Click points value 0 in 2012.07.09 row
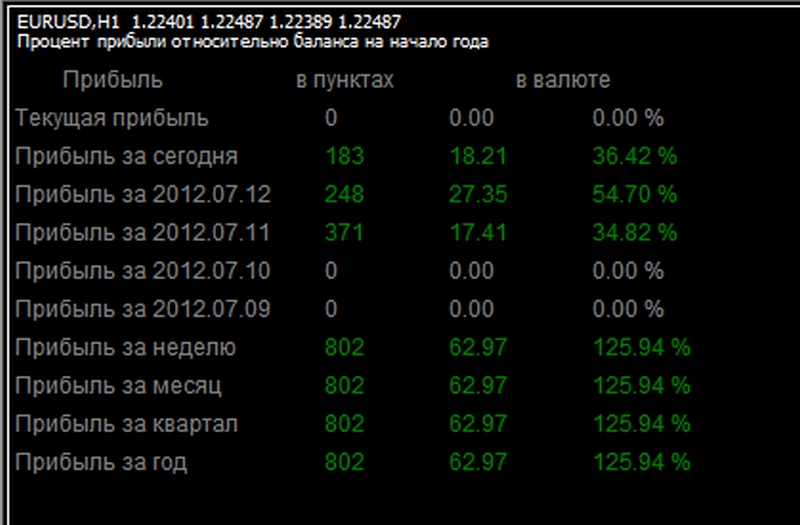Screen dimensions: 800x525 [331, 309]
